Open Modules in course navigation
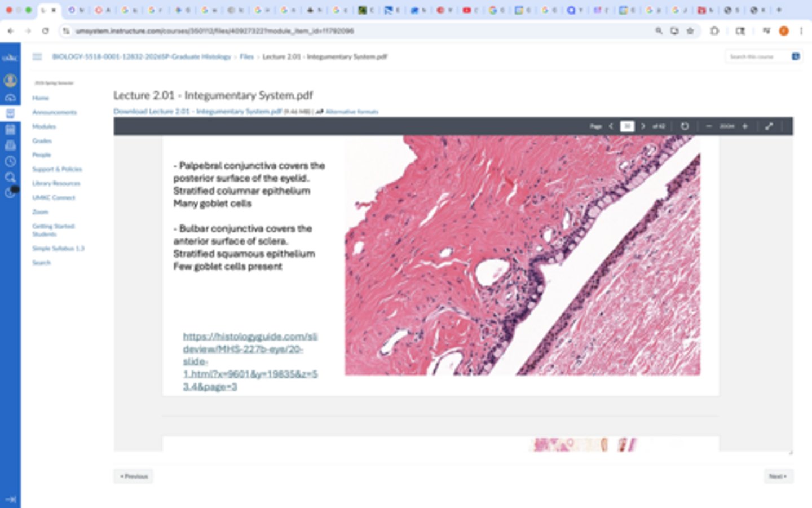This screenshot has width=812, height=508. (44, 126)
